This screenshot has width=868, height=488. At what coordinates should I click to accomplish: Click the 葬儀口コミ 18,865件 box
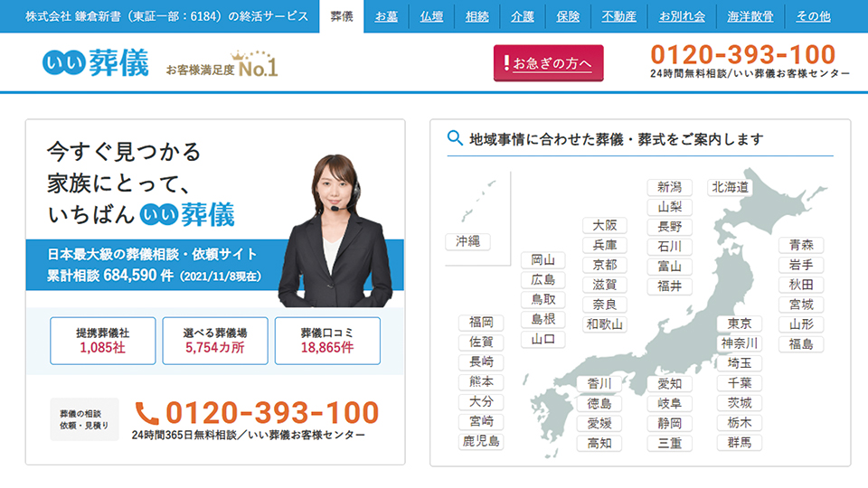pos(327,341)
